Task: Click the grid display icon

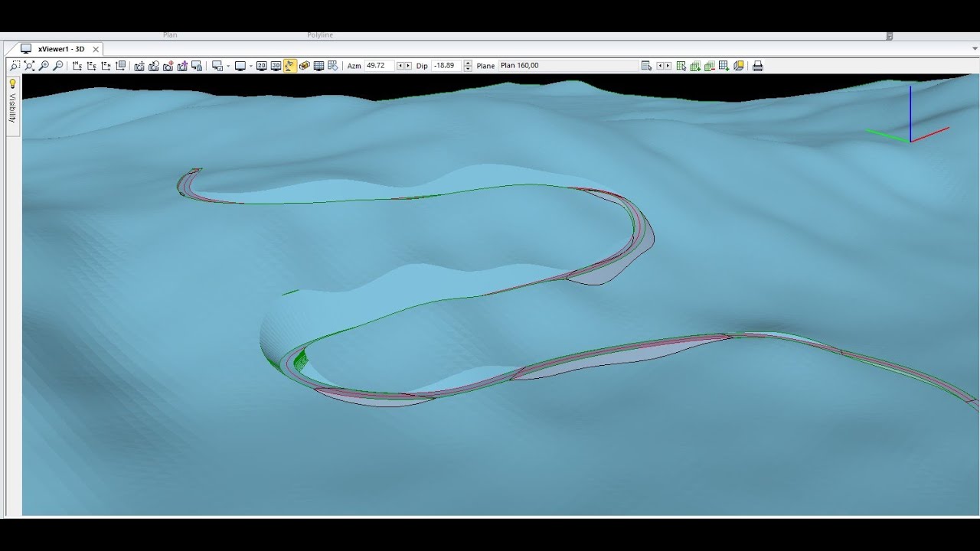Action: pyautogui.click(x=318, y=66)
